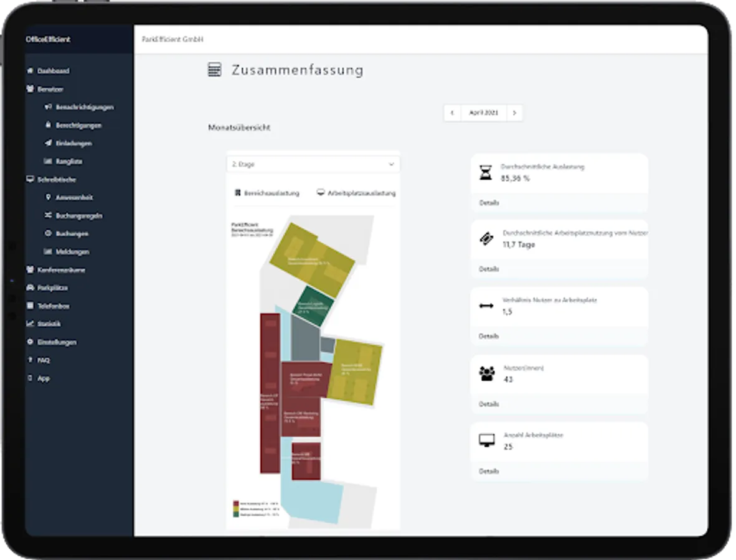Select the Anwesenheit location pin icon

tap(48, 197)
